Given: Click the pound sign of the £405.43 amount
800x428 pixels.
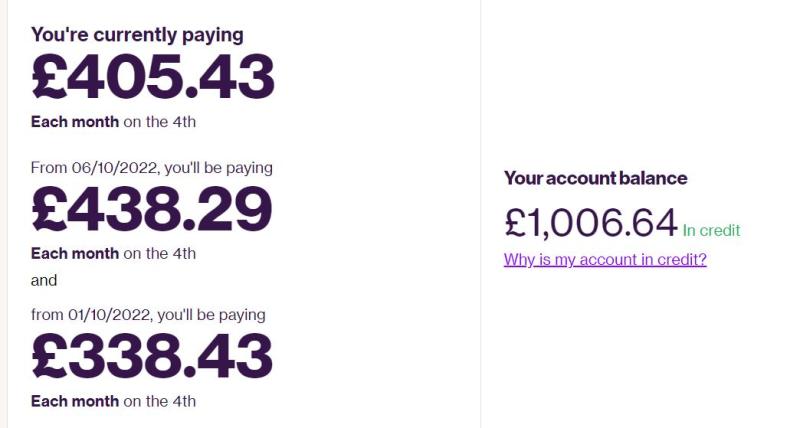Looking at the screenshot, I should (x=49, y=77).
